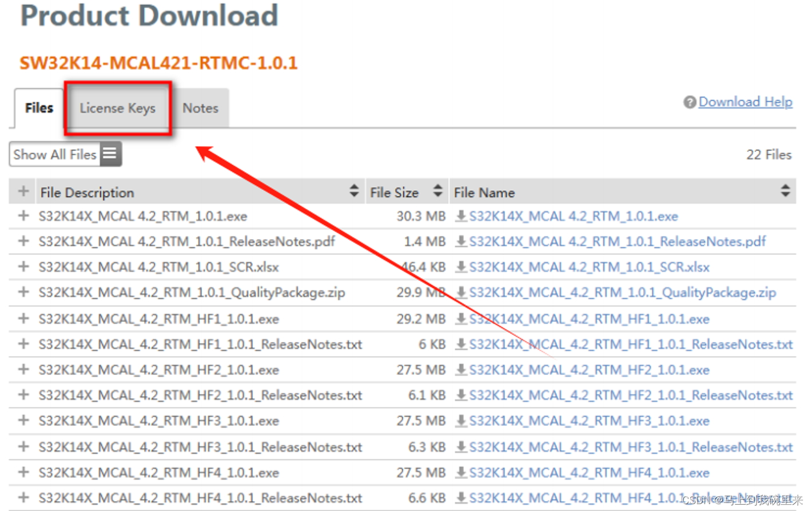Click download icon for RTM_1.0.1.exe
Viewport: 812px width, 511px height.
(x=461, y=216)
